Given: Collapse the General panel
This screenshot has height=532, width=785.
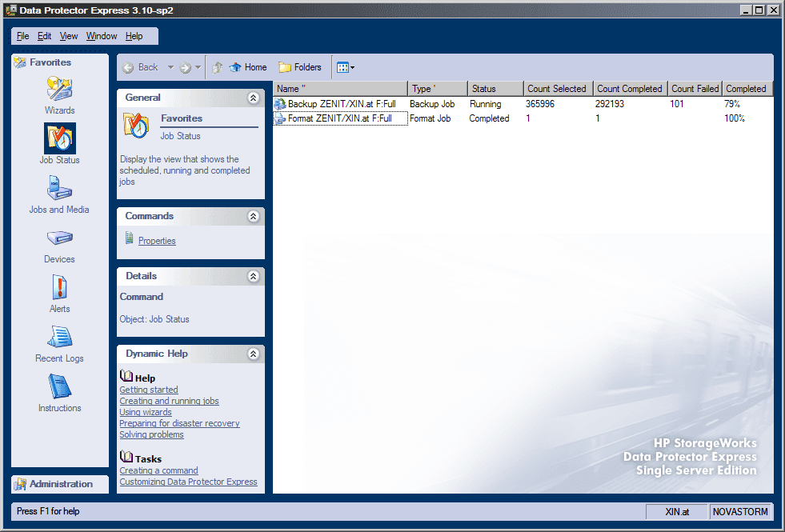Looking at the screenshot, I should coord(254,98).
